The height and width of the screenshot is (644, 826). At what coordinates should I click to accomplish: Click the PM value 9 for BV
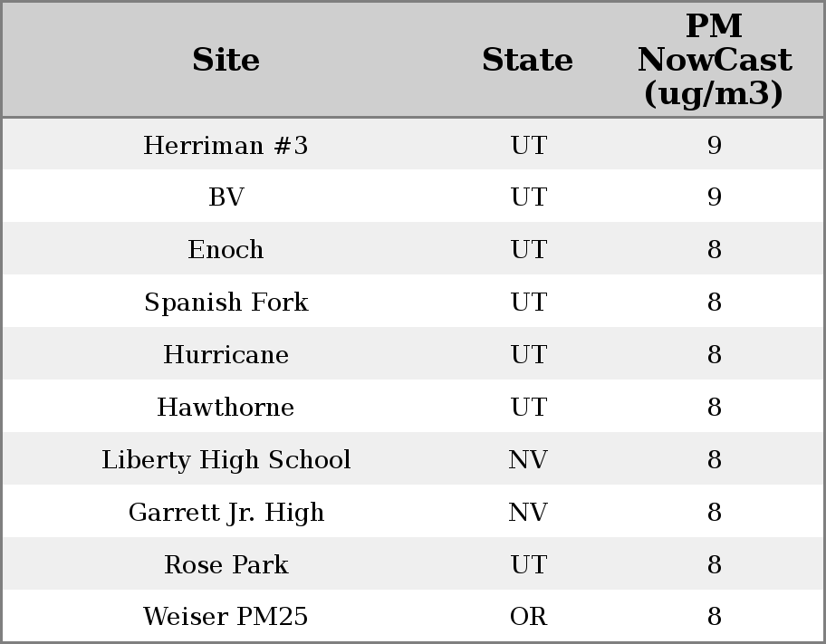point(714,197)
